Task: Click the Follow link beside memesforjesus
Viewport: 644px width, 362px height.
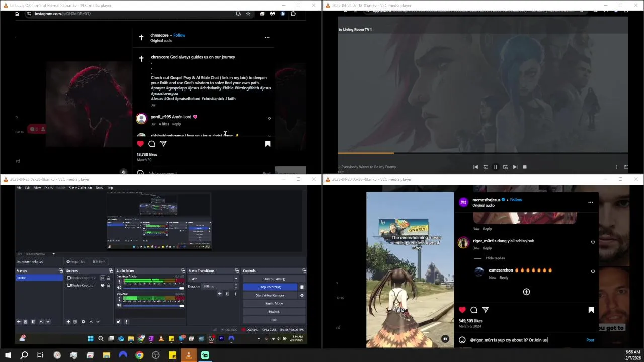Action: (516, 200)
